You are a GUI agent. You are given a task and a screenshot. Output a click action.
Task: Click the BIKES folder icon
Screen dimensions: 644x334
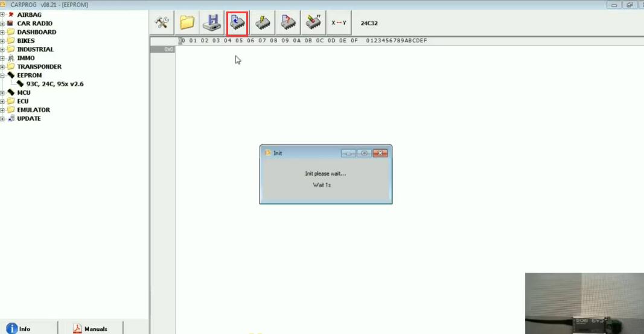click(x=11, y=40)
